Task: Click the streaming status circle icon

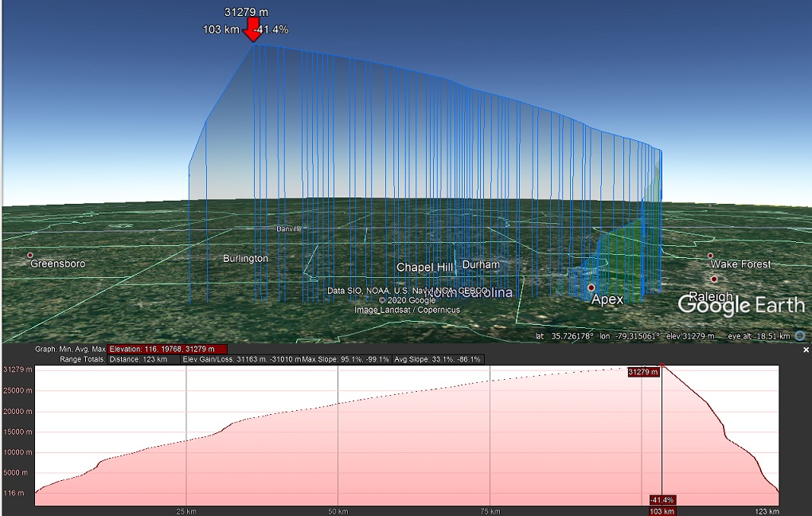Action: [x=799, y=336]
